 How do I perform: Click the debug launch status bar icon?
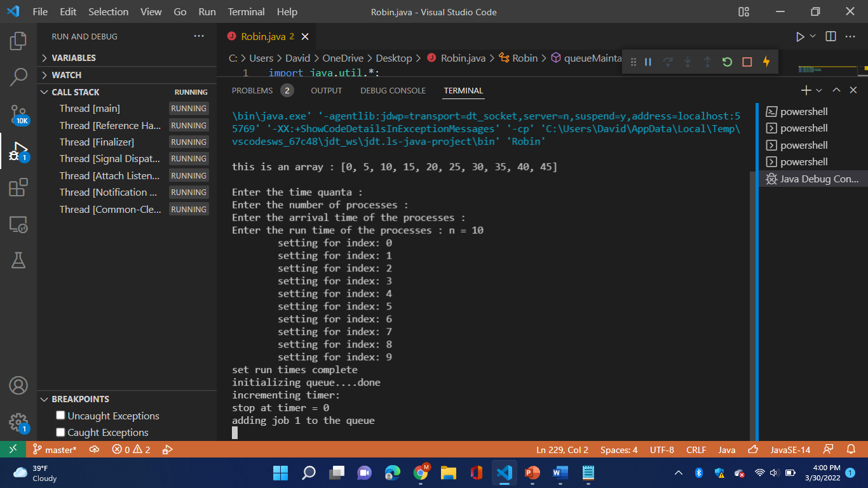168,449
